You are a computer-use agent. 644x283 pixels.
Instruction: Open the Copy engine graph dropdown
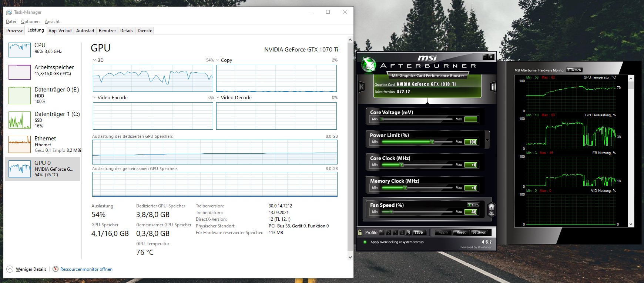point(218,60)
